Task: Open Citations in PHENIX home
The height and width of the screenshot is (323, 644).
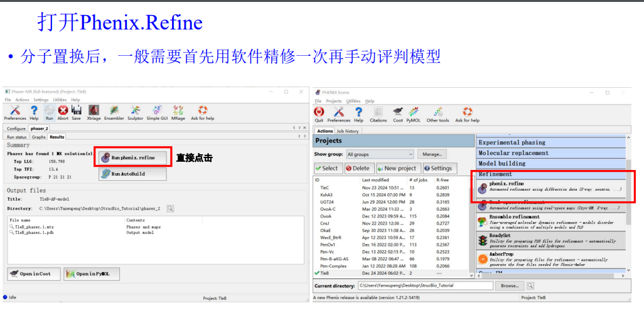Action: click(x=378, y=115)
